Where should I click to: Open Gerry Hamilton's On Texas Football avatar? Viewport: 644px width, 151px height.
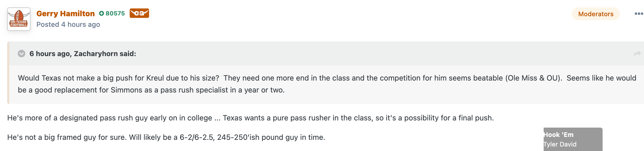[x=19, y=19]
